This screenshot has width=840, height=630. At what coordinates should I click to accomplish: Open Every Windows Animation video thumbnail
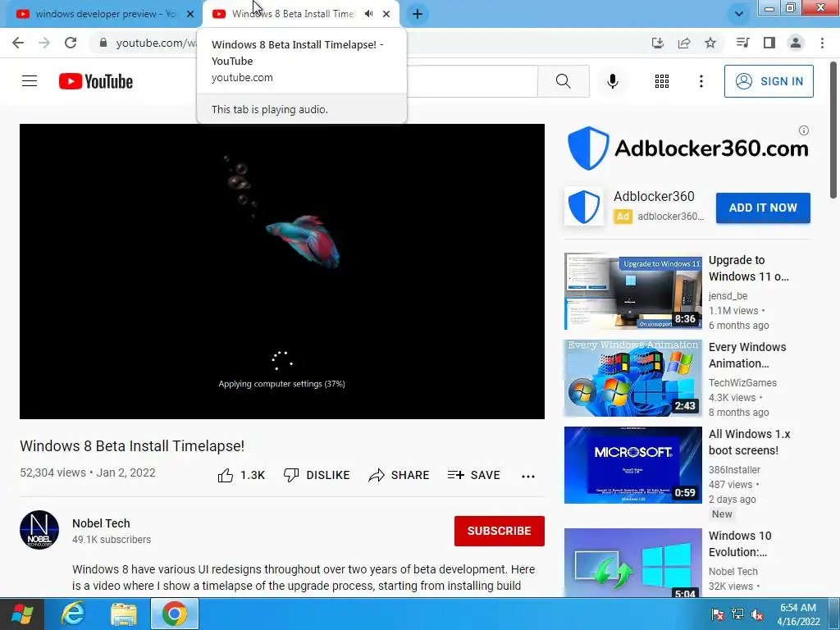pyautogui.click(x=633, y=378)
